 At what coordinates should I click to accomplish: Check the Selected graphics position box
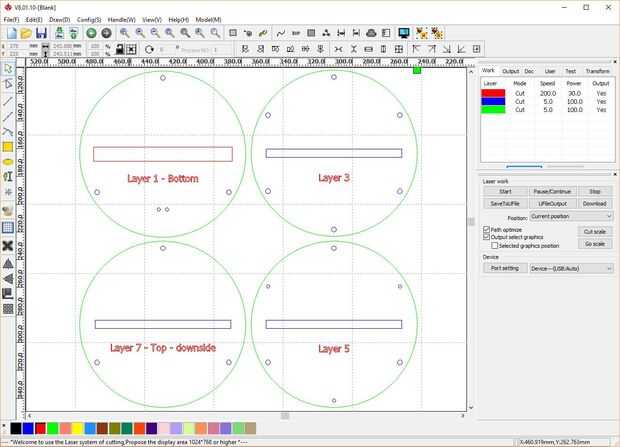[x=495, y=246]
